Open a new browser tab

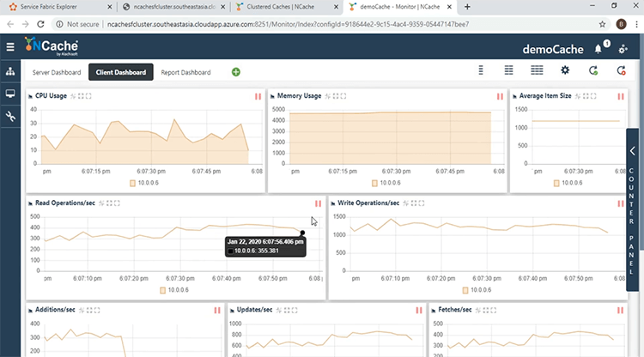(467, 7)
